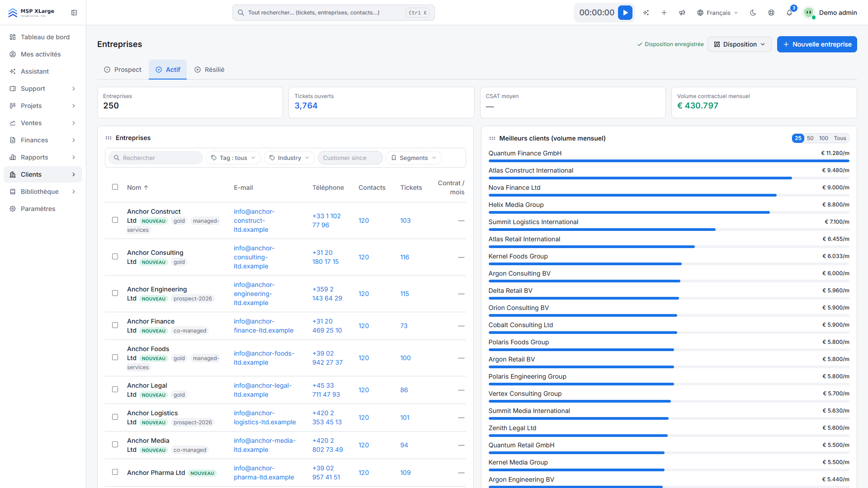Open the Français language selector
The height and width of the screenshot is (488, 868).
coord(717,13)
